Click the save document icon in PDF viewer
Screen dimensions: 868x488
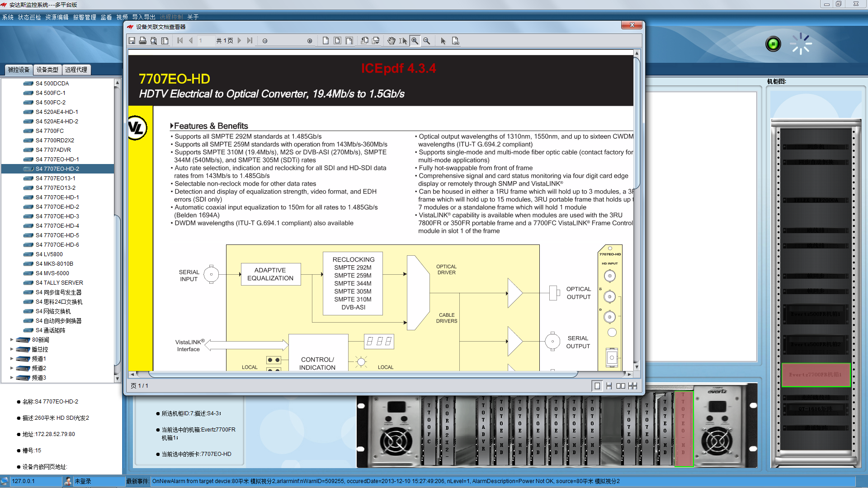tap(132, 41)
